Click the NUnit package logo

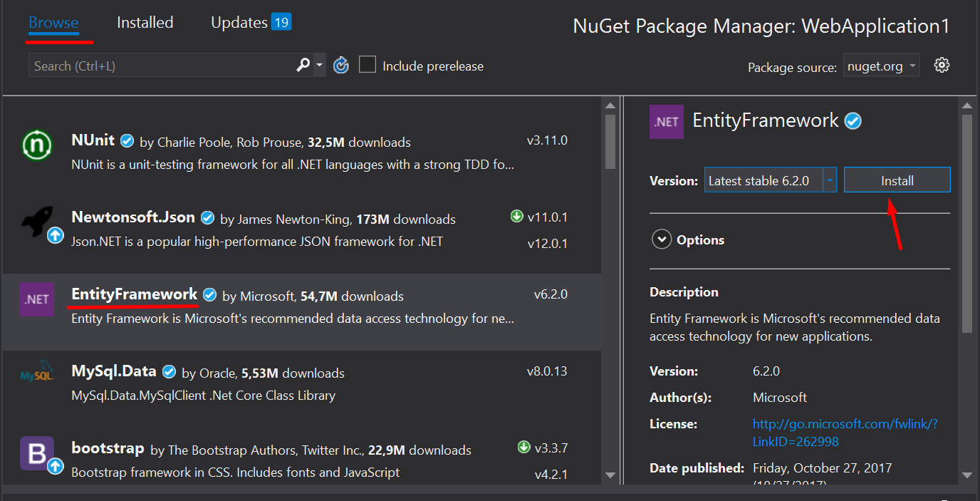(x=36, y=145)
